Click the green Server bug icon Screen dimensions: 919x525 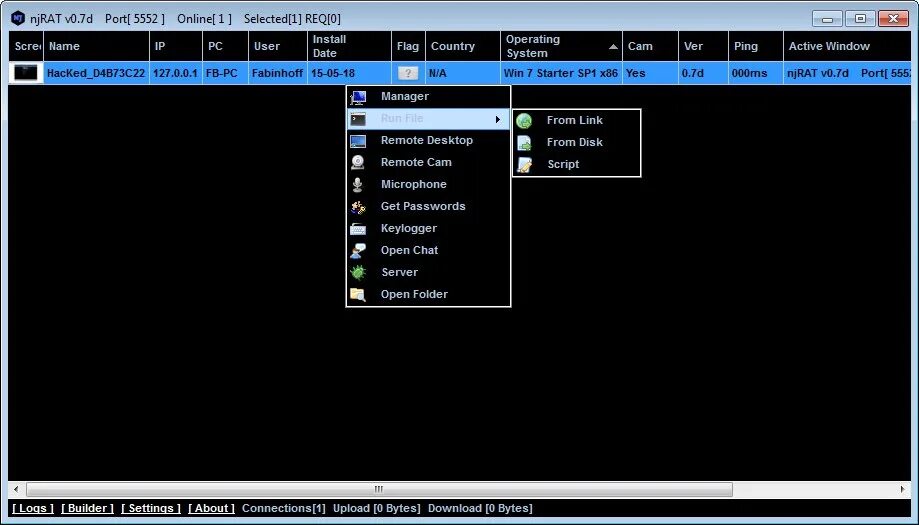tap(358, 272)
